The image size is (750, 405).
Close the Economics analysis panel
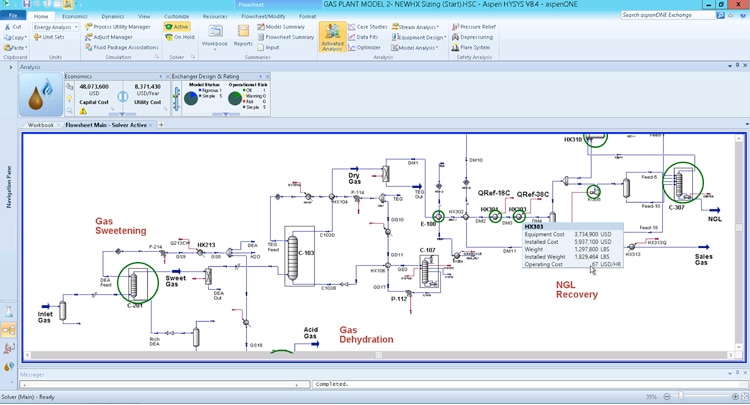coord(167,77)
